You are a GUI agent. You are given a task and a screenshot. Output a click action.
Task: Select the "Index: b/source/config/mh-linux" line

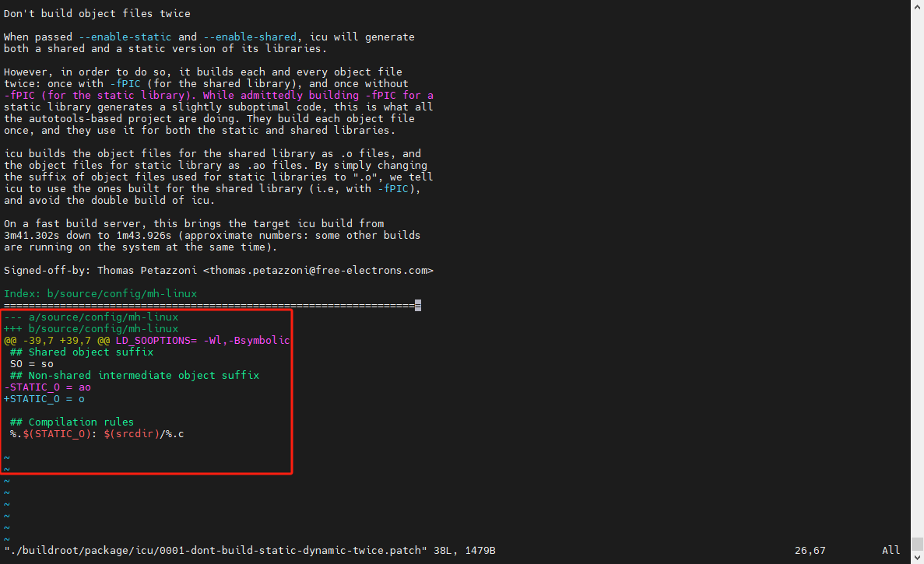pyautogui.click(x=100, y=294)
